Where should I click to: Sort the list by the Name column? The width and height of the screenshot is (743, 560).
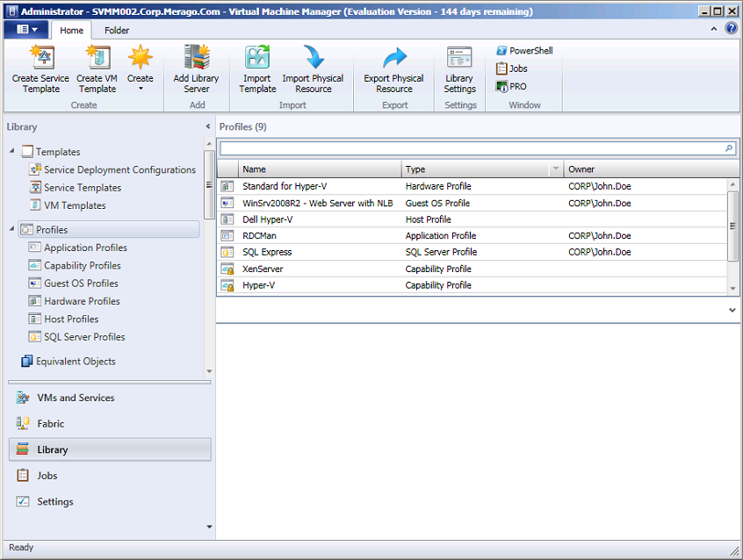(320, 169)
